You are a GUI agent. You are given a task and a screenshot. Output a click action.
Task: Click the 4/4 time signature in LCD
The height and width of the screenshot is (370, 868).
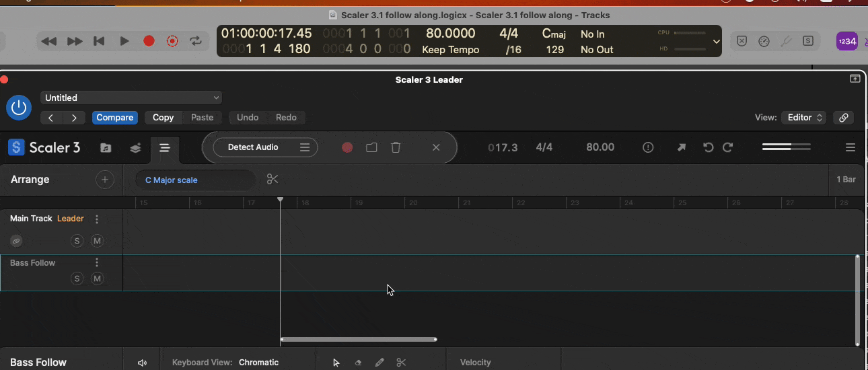[509, 34]
